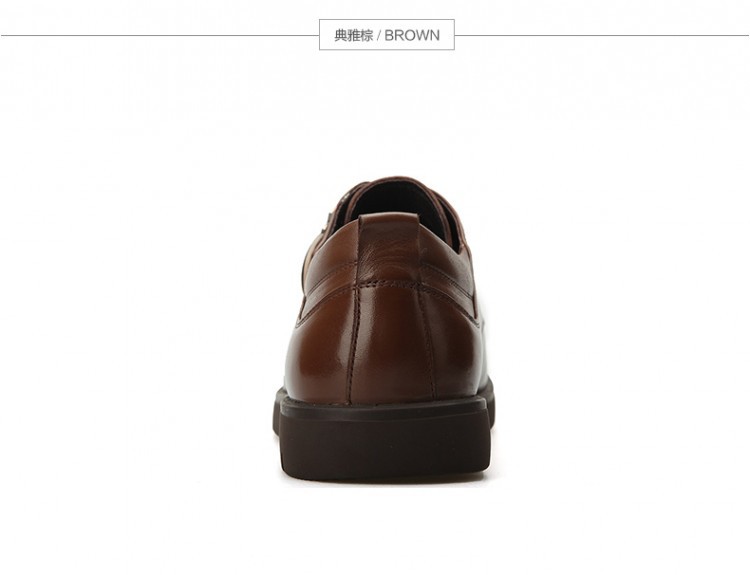Viewport: 750px width, 575px height.
Task: Click the horizontal divider line right of the label
Action: [x=602, y=35]
